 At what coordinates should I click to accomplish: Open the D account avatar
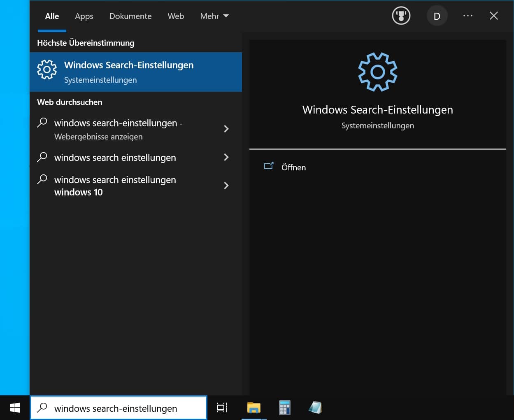click(x=437, y=16)
